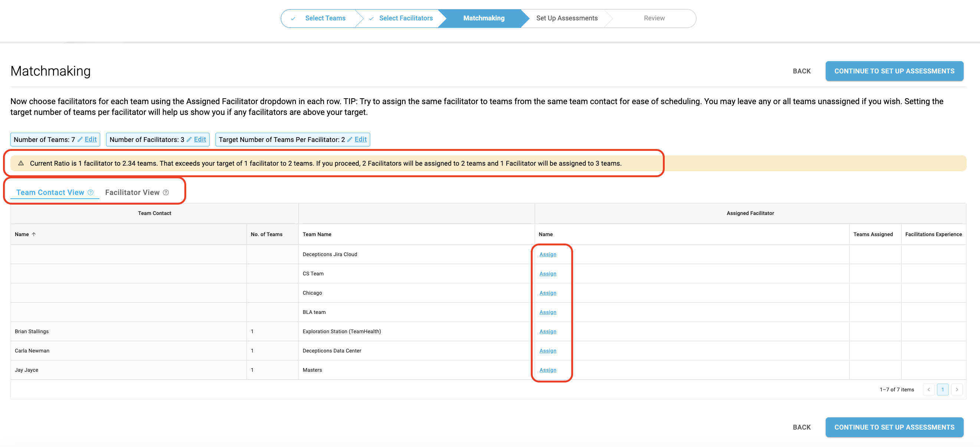Click the help icon beside Facilitator View
The image size is (980, 447).
(x=166, y=192)
